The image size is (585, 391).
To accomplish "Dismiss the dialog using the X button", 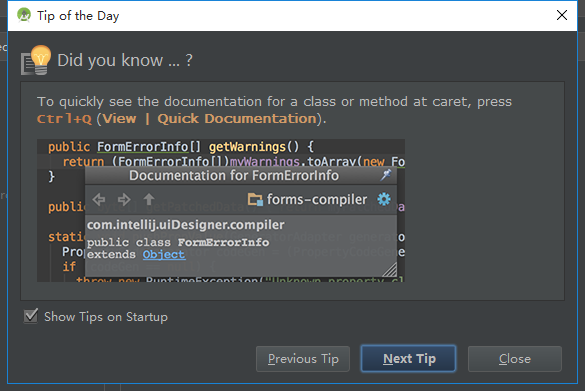I will coord(561,15).
